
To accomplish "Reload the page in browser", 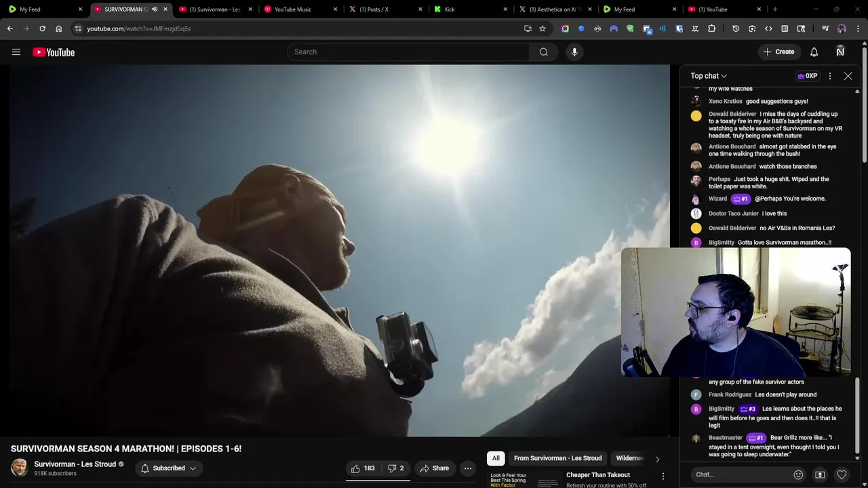I will click(42, 28).
